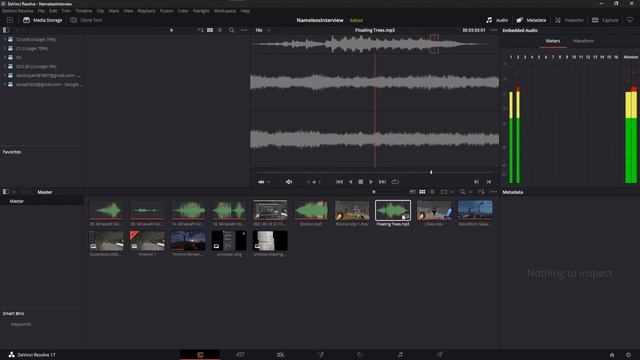
Task: Toggle the Metadata panel button
Action: coord(531,20)
